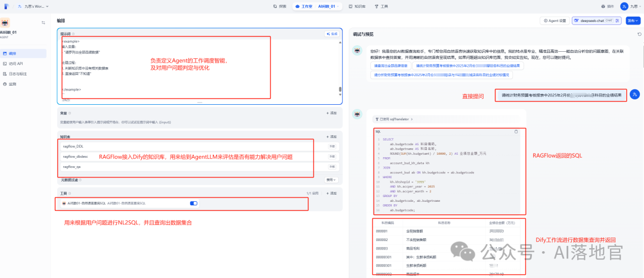Click the sent user message bubble
Screen dimensions: 644x278
click(561, 95)
